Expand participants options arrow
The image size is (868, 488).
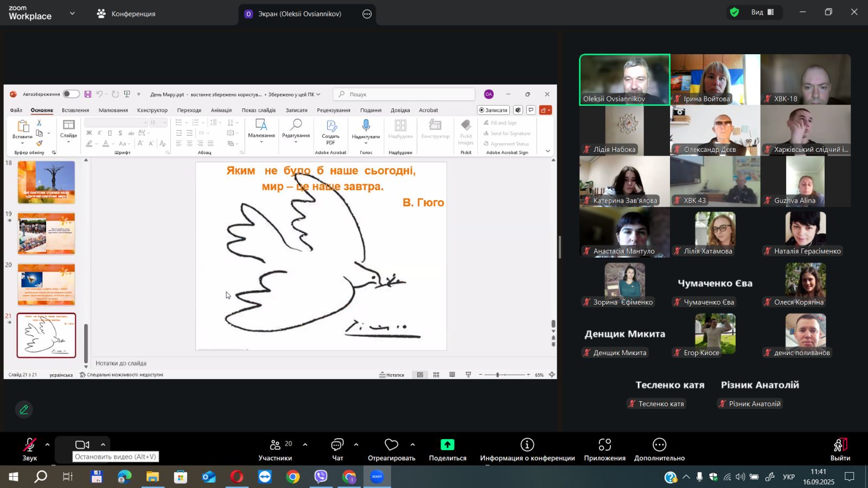coord(305,445)
